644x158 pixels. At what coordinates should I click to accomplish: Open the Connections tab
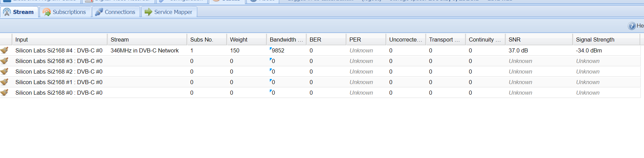(116, 12)
